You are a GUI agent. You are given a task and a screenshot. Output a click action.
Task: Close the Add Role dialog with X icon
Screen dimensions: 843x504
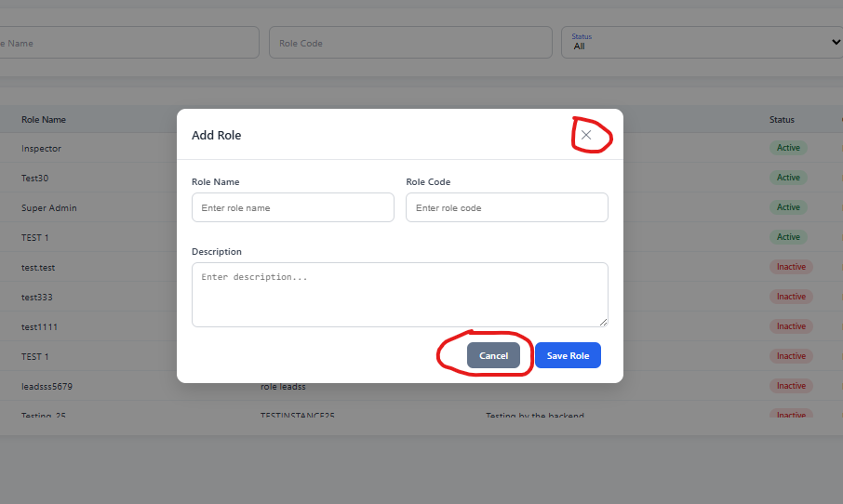(x=586, y=135)
